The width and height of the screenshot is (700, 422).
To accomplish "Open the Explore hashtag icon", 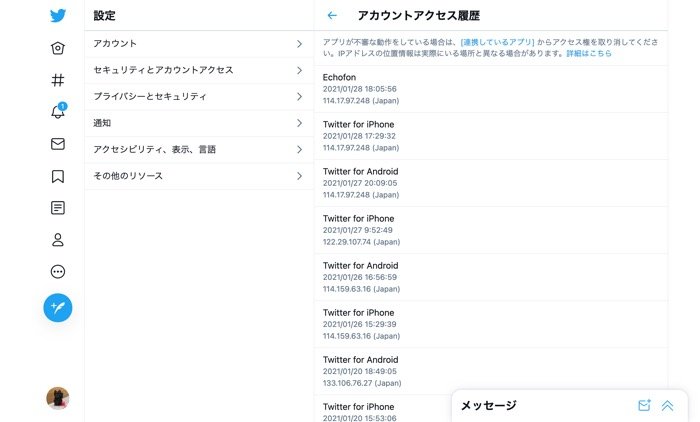I will pos(58,80).
